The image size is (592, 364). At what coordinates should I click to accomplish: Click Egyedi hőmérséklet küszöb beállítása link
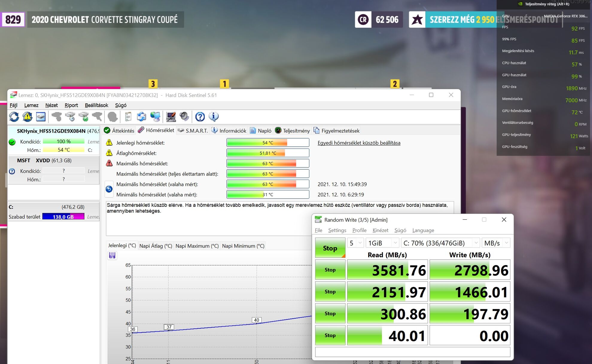tap(359, 143)
